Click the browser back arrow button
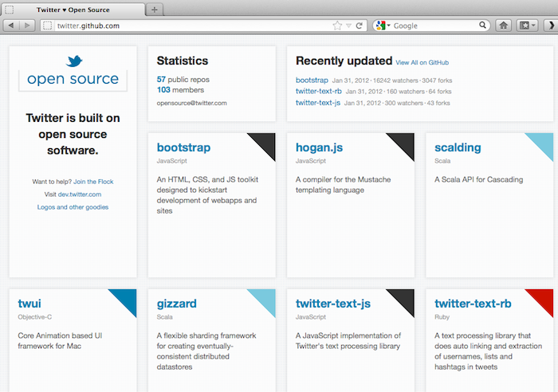Image resolution: width=558 pixels, height=392 pixels. 13,25
